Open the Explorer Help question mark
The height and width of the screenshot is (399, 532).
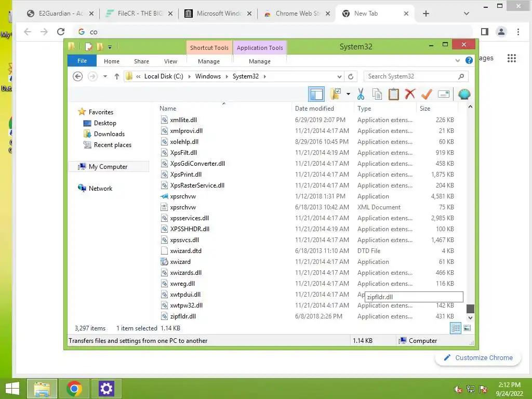tap(469, 60)
